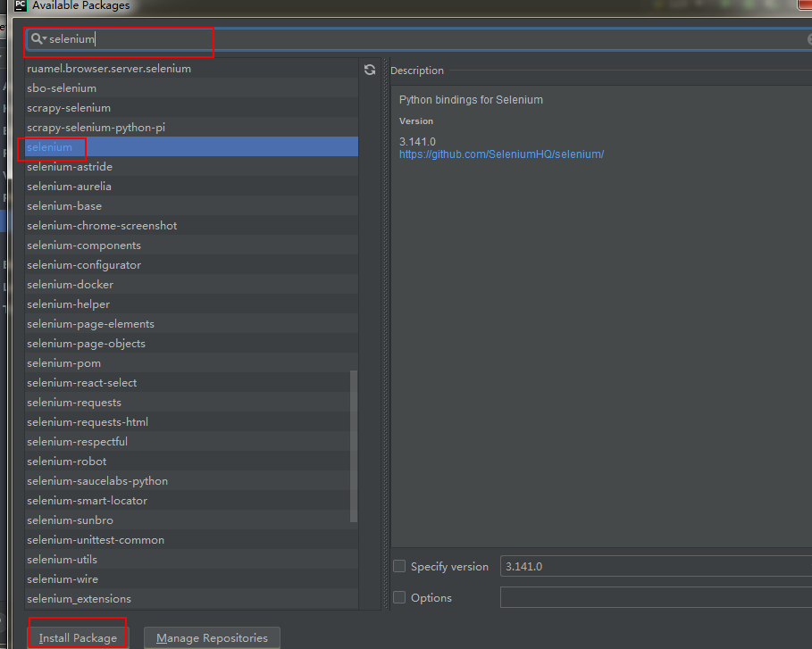Viewport: 812px width, 649px height.
Task: Select the selenium-page-objects package
Action: pos(191,344)
